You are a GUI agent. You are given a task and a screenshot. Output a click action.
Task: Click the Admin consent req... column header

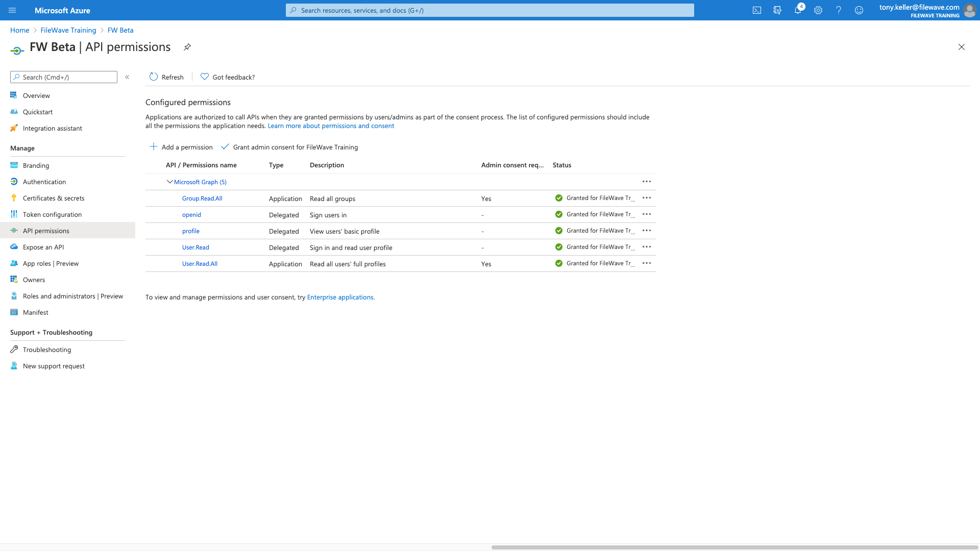512,165
